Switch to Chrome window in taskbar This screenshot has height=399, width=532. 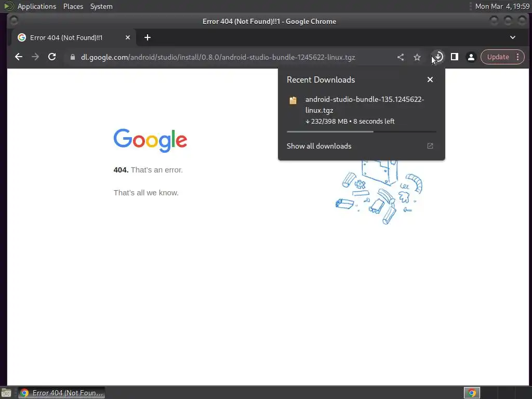(61, 393)
